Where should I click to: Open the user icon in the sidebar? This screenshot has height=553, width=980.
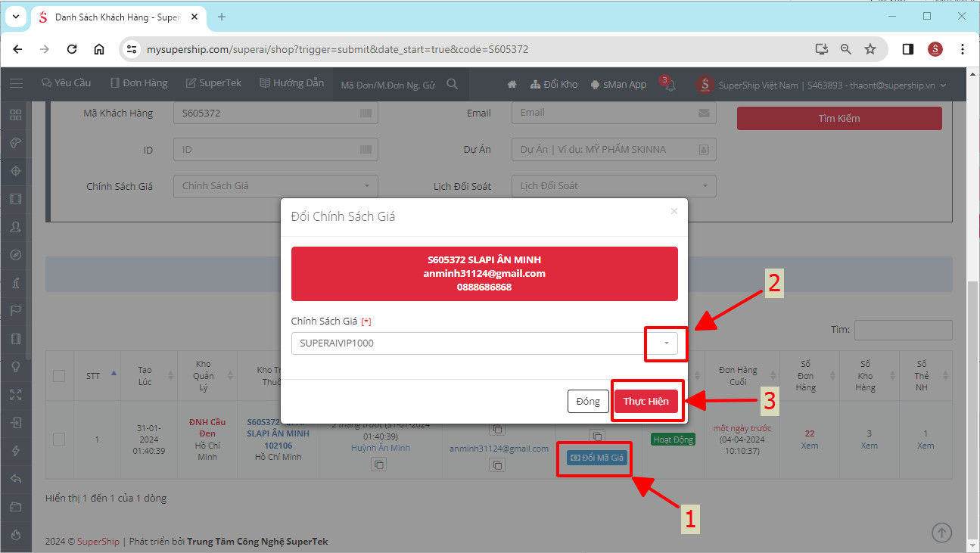pos(16,227)
